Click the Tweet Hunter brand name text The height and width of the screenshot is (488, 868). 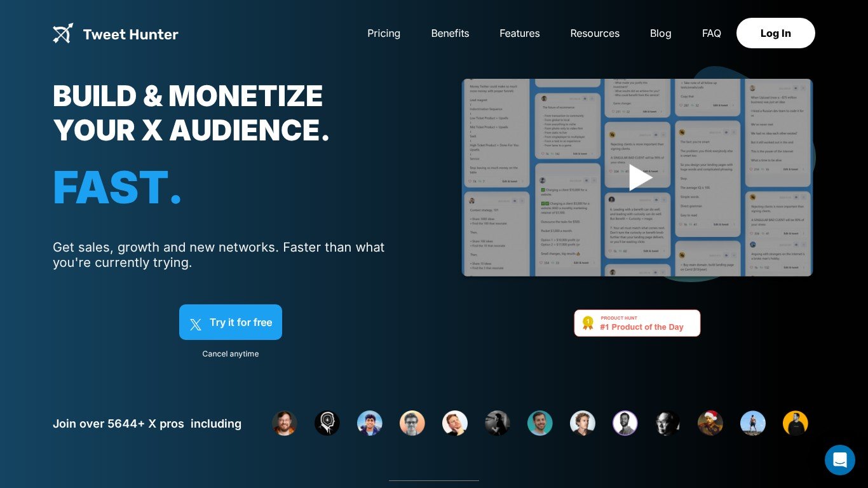pos(130,34)
